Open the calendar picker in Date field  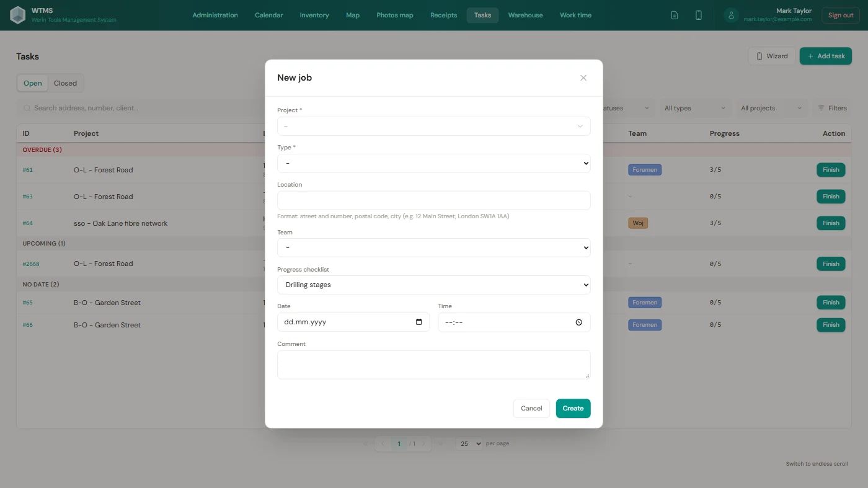(418, 322)
